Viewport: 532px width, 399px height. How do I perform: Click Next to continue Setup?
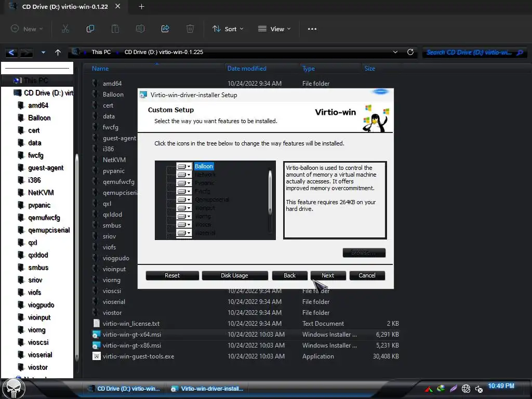point(328,275)
